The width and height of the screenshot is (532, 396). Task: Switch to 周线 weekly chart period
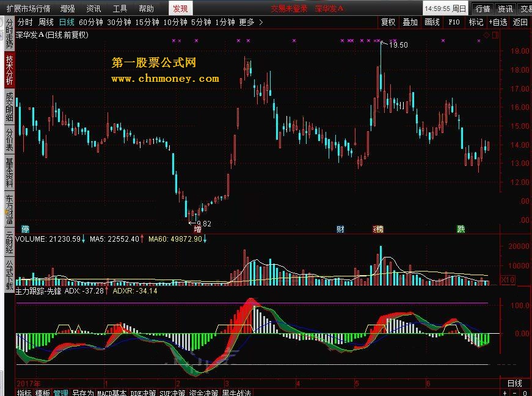[x=46, y=23]
